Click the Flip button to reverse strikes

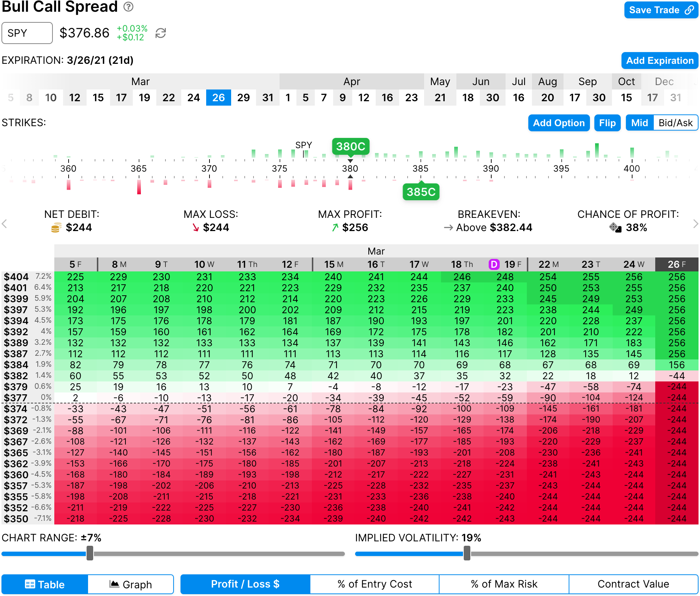607,123
